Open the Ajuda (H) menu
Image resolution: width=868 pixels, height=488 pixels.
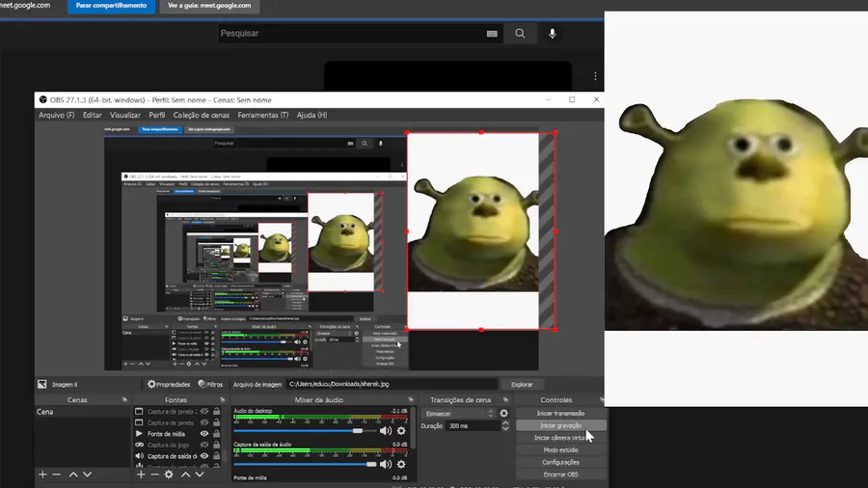pos(312,115)
